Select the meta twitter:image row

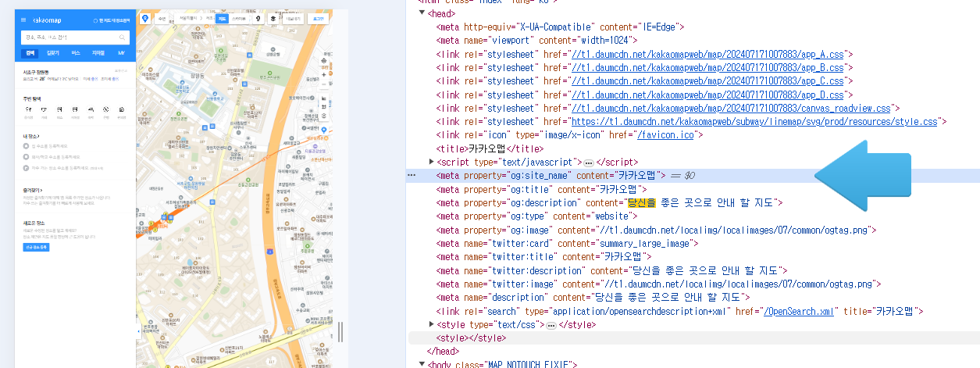click(x=658, y=284)
